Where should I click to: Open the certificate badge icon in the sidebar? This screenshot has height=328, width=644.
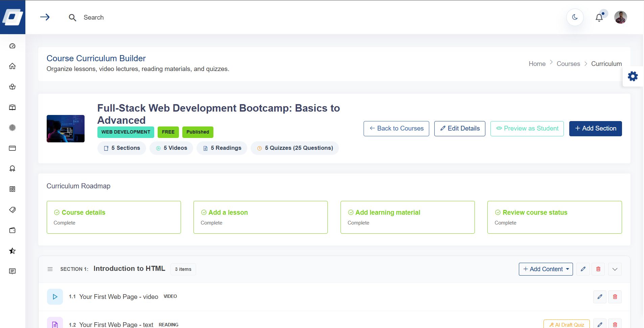13,169
